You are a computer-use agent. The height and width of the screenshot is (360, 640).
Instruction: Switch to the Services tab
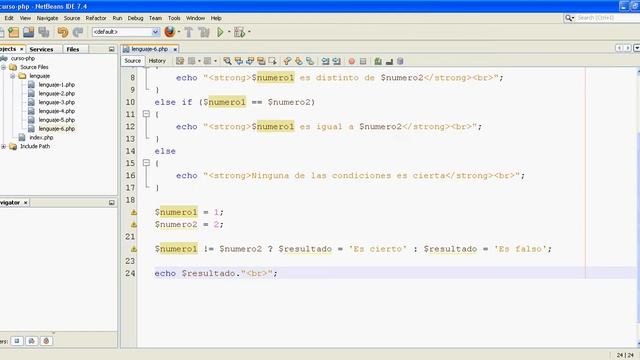(x=41, y=49)
